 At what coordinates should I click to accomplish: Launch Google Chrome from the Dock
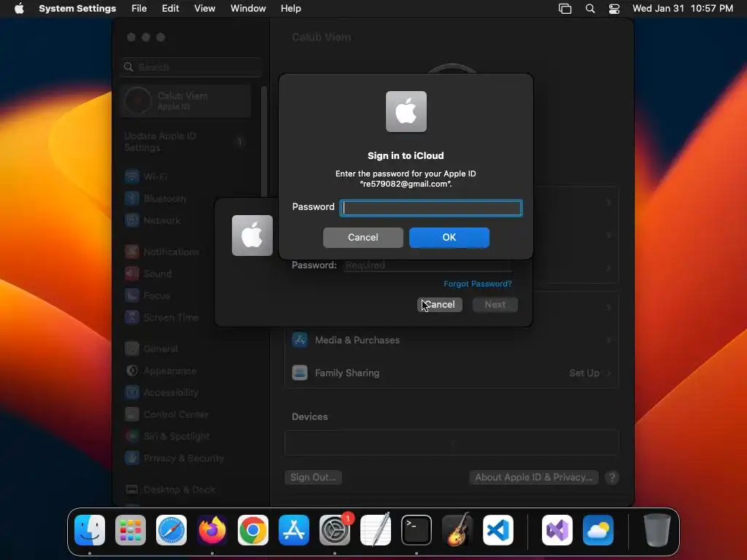253,530
